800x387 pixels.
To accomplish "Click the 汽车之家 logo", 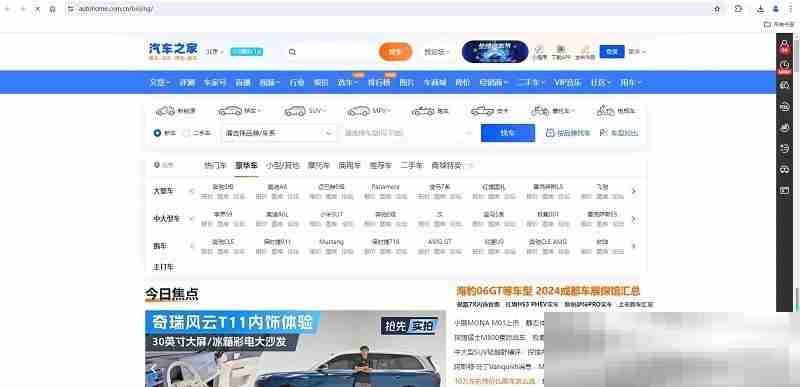I will tap(173, 51).
